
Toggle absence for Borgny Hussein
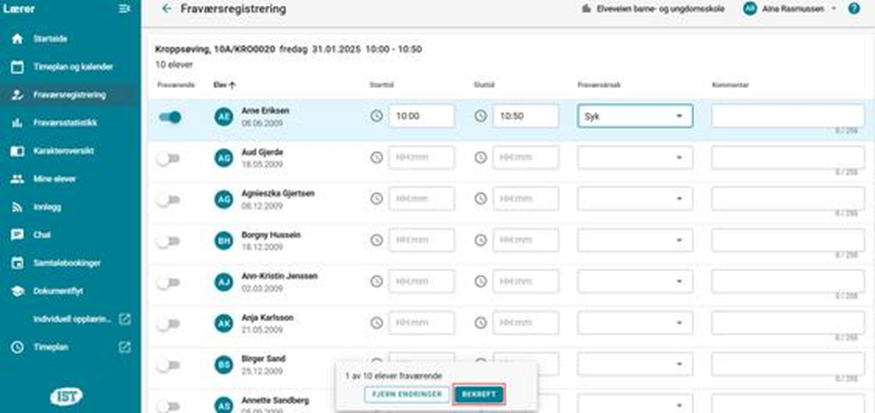tap(167, 241)
